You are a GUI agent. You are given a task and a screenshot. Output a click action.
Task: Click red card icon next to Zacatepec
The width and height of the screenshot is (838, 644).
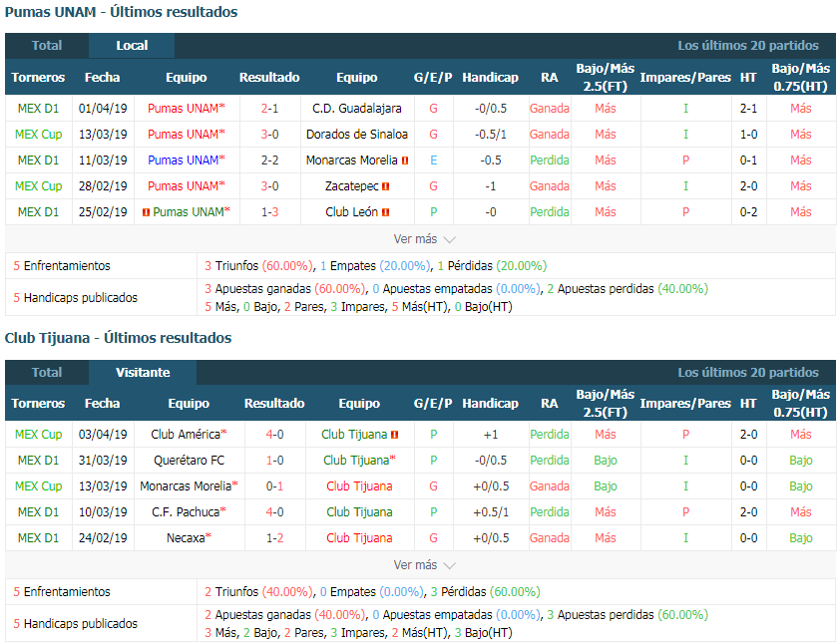386,186
